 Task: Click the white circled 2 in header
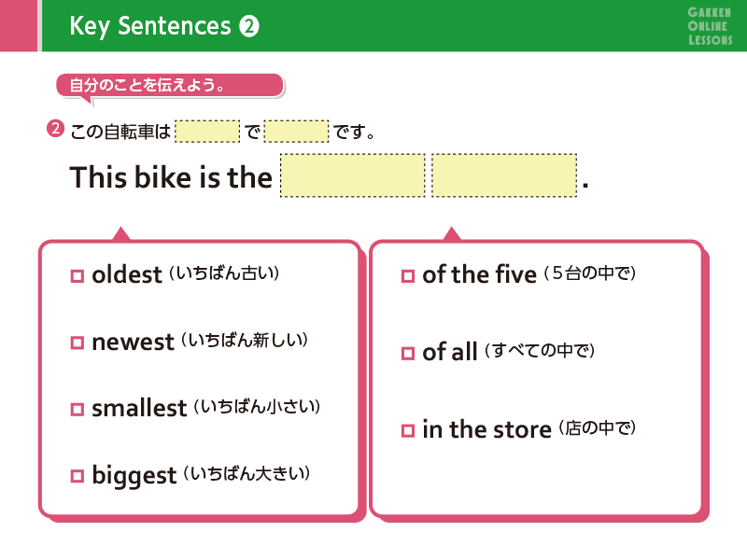(x=248, y=27)
